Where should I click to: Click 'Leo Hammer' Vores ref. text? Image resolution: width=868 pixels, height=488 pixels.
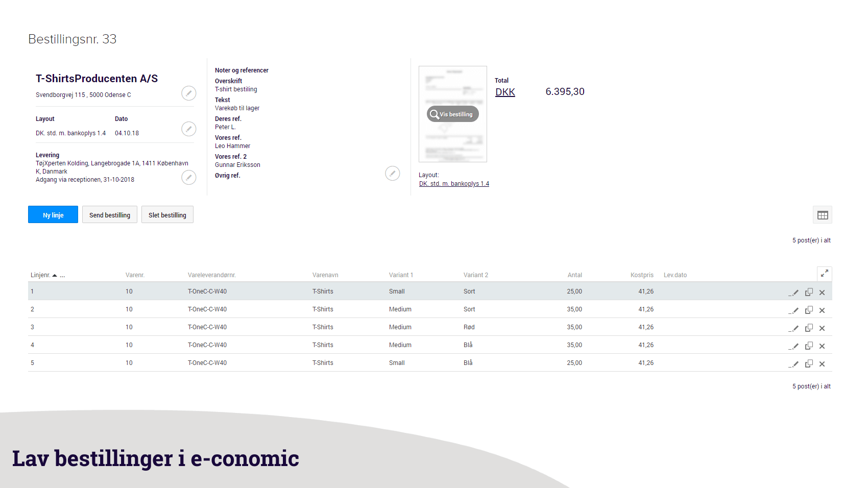pyautogui.click(x=232, y=146)
